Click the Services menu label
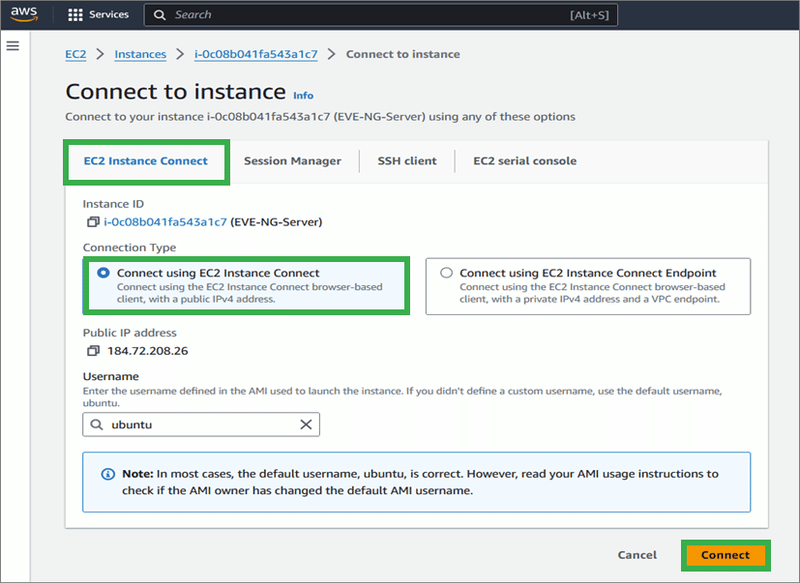 [x=109, y=15]
